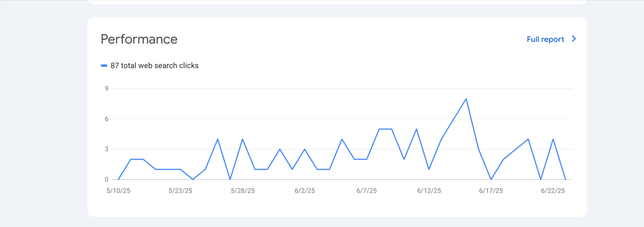Click the blue legend marker for web search clicks

pyautogui.click(x=104, y=66)
